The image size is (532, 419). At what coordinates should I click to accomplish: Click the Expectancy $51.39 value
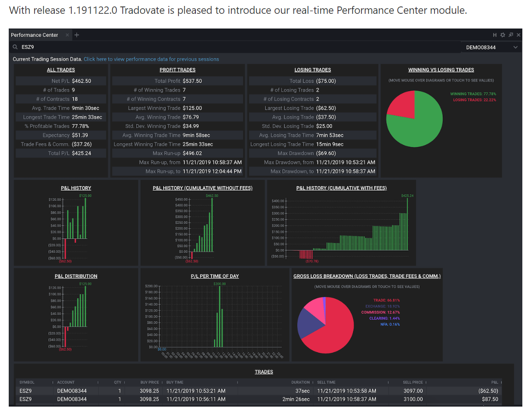tap(80, 135)
